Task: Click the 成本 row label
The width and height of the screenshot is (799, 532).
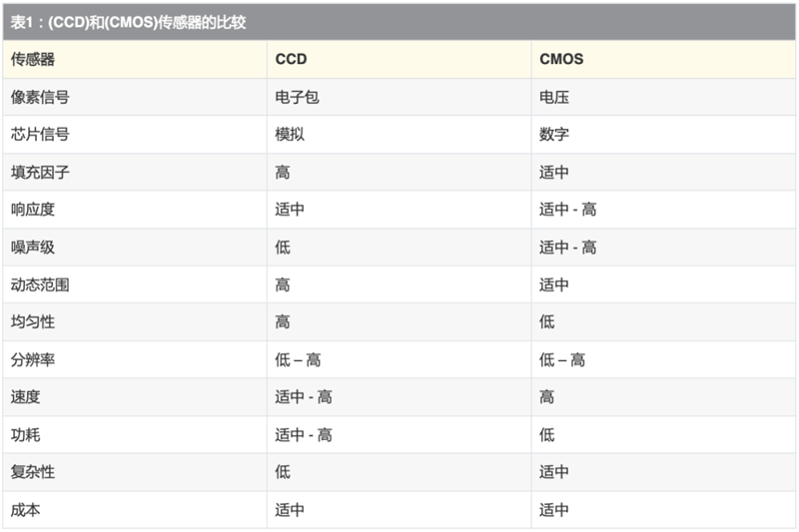Action: coord(26,510)
